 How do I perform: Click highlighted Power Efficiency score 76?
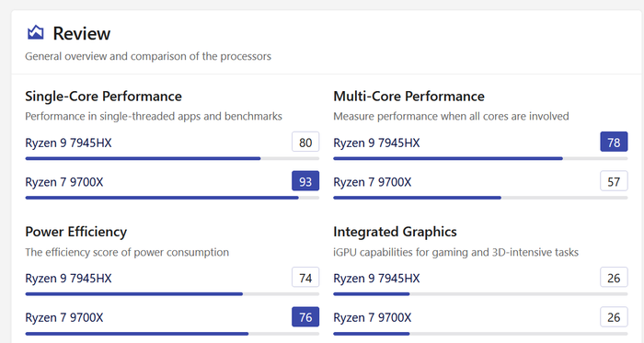click(305, 316)
